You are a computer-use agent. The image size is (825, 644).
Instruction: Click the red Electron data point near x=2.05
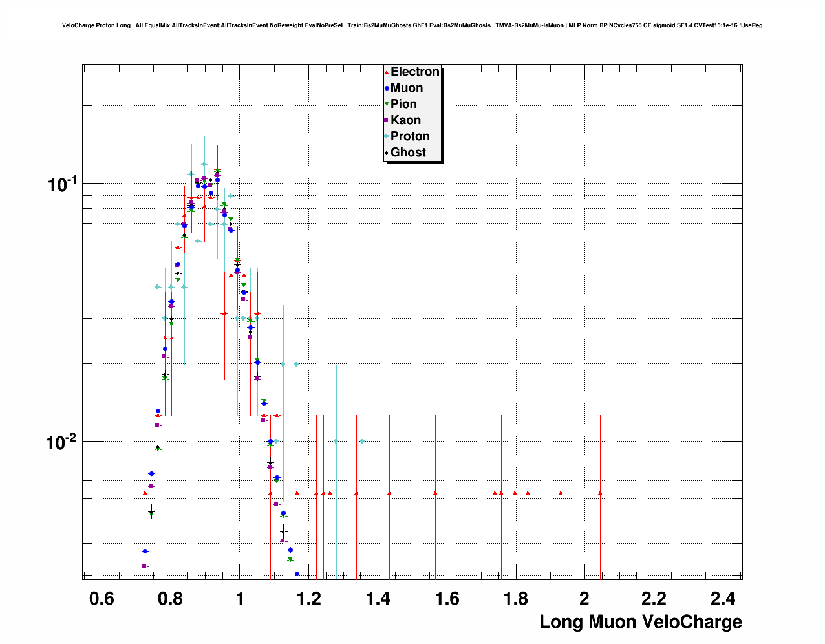[600, 493]
